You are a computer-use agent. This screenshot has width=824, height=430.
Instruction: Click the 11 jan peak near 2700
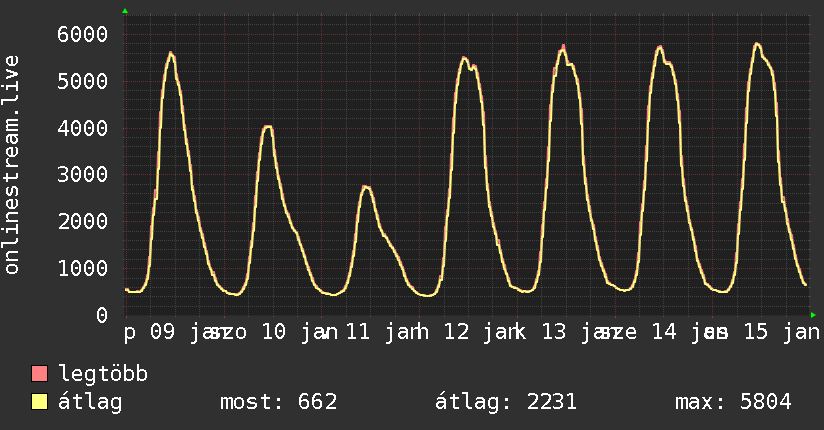[366, 187]
